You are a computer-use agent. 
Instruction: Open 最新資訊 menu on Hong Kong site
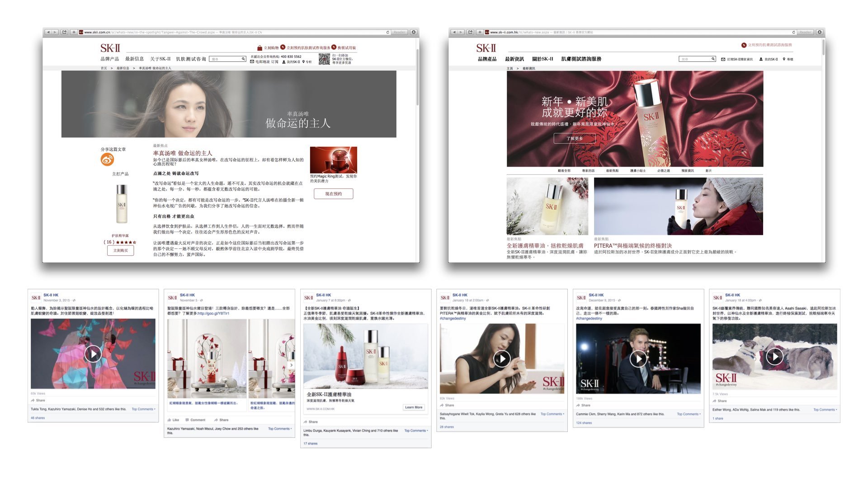click(514, 59)
